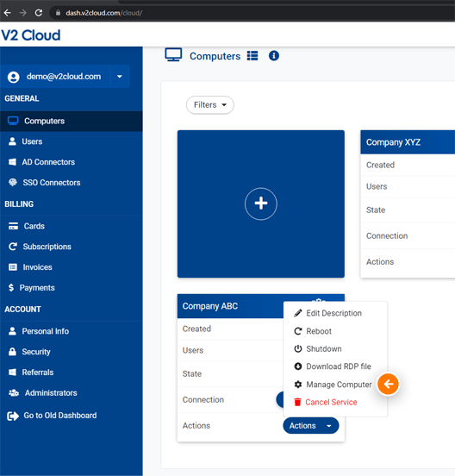Click the monitor icon beside Computers heading
455x476 pixels.
tap(173, 55)
